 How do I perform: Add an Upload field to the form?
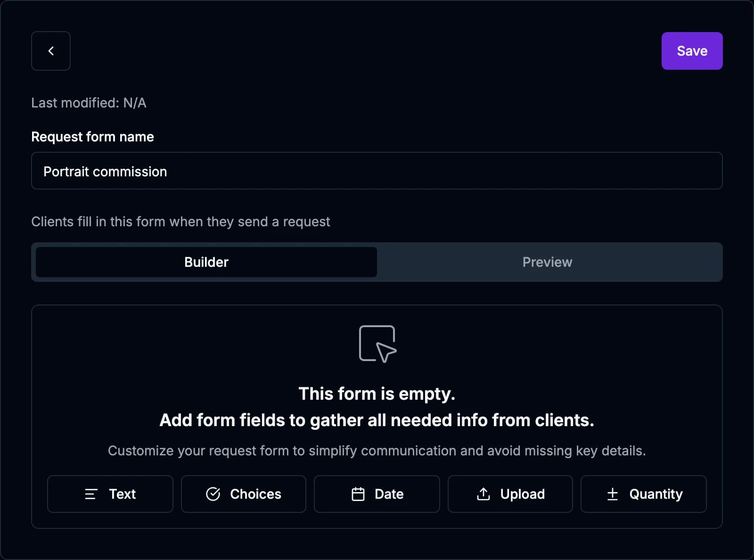(x=510, y=494)
